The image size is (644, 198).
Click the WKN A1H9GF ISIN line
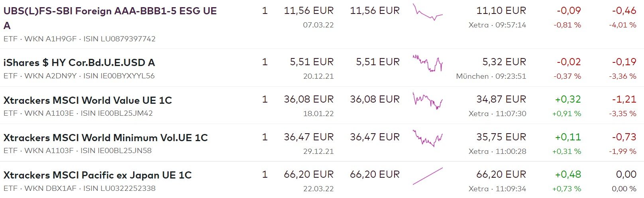point(79,39)
